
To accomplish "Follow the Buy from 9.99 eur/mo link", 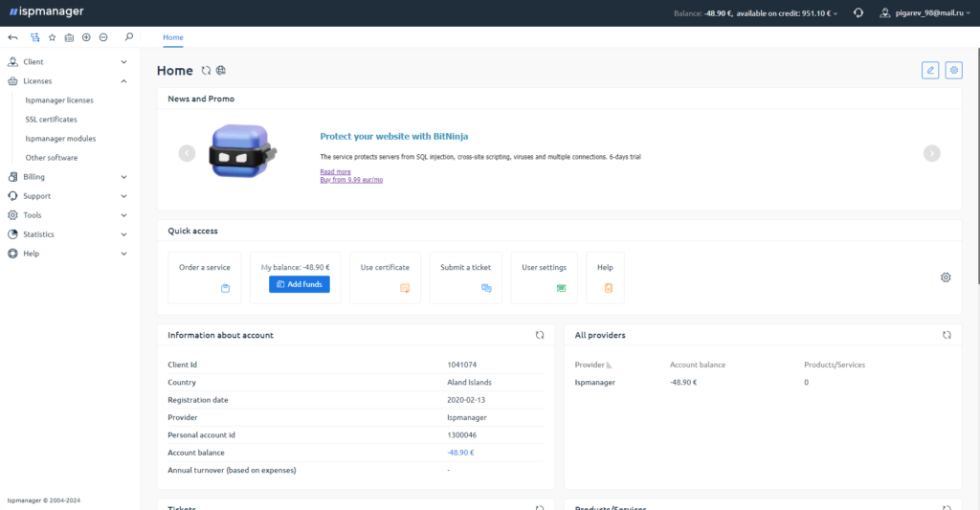I will click(x=351, y=180).
